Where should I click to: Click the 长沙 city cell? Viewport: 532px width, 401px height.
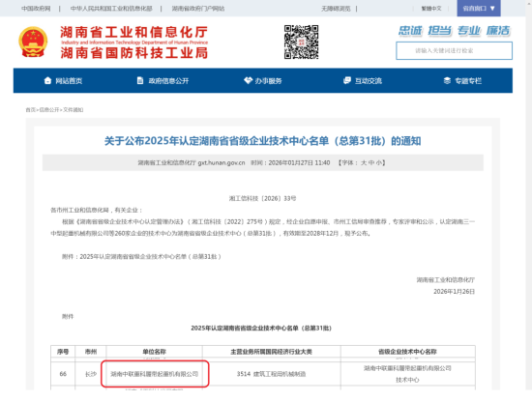[91, 374]
